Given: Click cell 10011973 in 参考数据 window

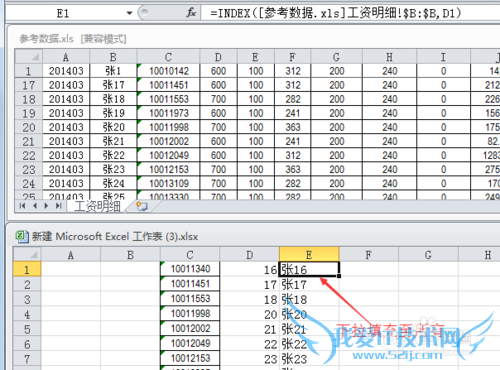Looking at the screenshot, I should tap(168, 113).
